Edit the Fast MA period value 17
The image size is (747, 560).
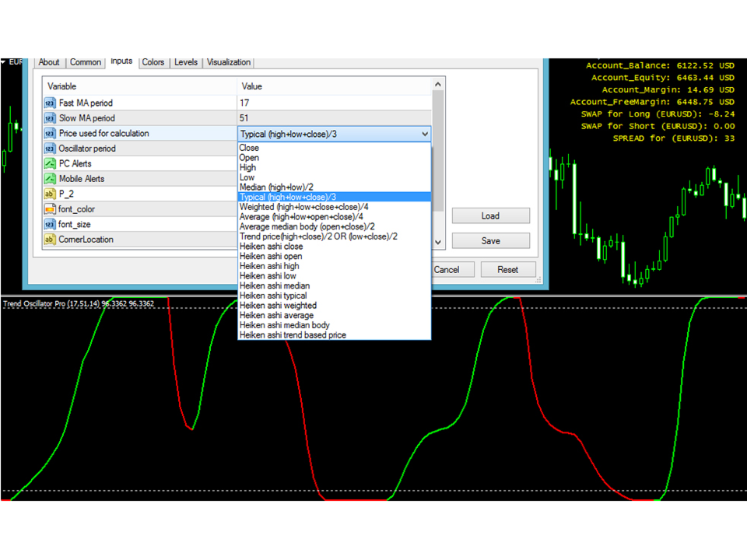[x=334, y=103]
